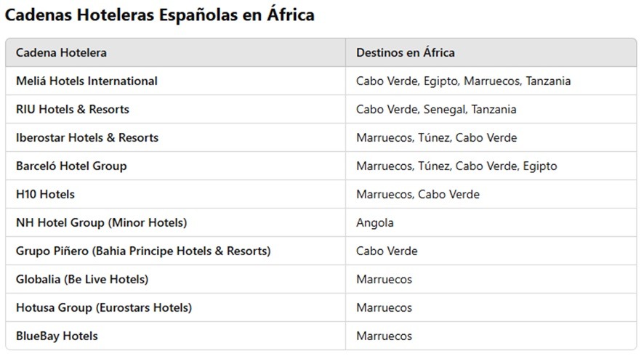The height and width of the screenshot is (364, 644).
Task: Select the Iberostar Hotels & Resorts cell
Action: click(175, 137)
